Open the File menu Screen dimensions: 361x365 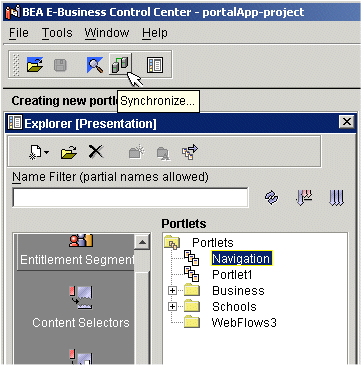click(19, 33)
